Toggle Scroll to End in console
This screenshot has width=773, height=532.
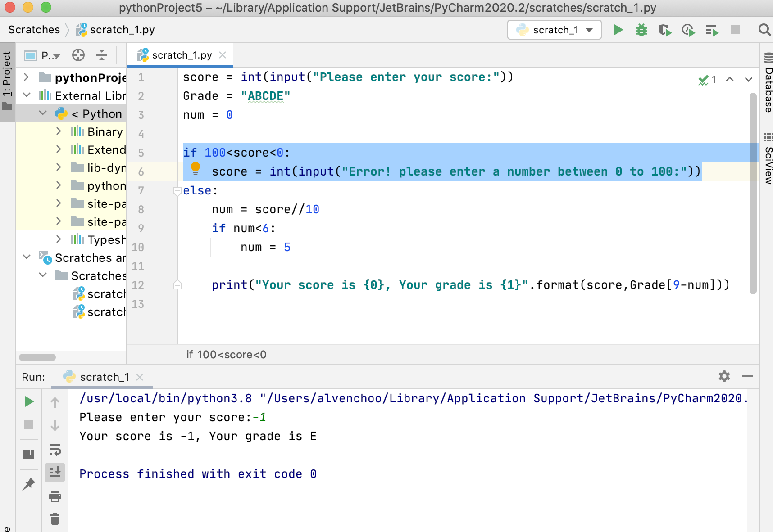click(55, 472)
